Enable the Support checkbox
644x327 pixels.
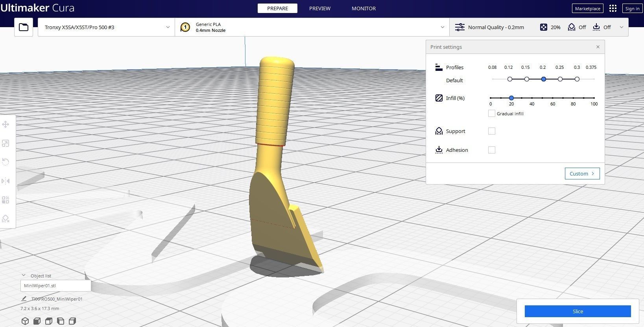tap(492, 131)
